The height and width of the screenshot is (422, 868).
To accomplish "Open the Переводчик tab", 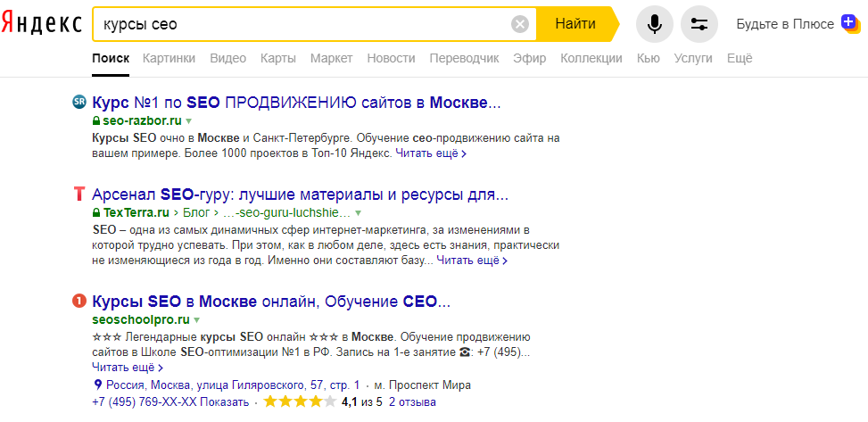I will (x=464, y=58).
